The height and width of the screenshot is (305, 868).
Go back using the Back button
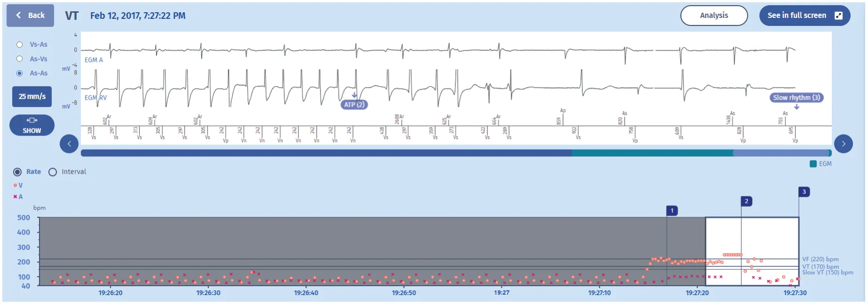(x=30, y=16)
